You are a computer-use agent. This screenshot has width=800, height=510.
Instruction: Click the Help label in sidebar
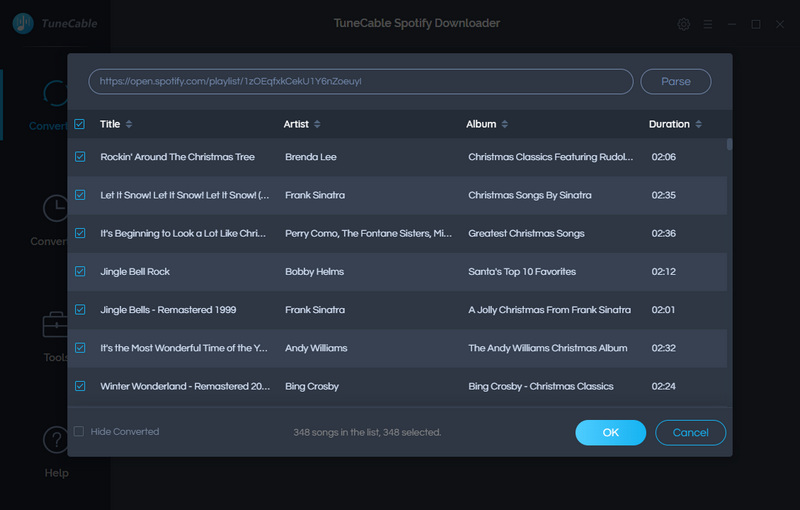coord(56,473)
